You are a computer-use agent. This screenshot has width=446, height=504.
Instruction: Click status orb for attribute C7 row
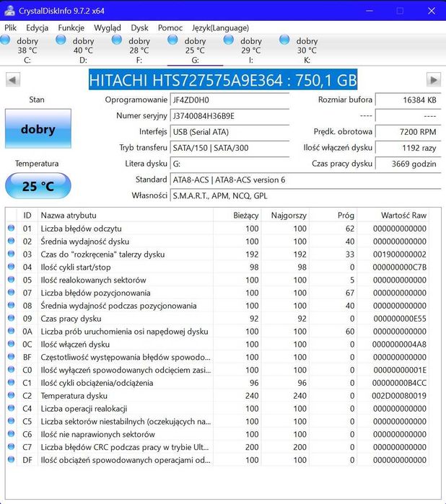(12, 447)
